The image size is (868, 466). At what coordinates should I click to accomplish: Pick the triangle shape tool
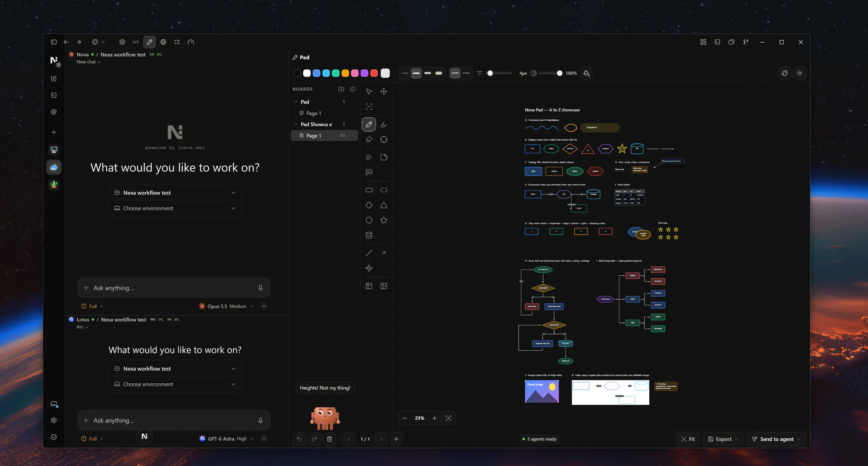click(384, 205)
